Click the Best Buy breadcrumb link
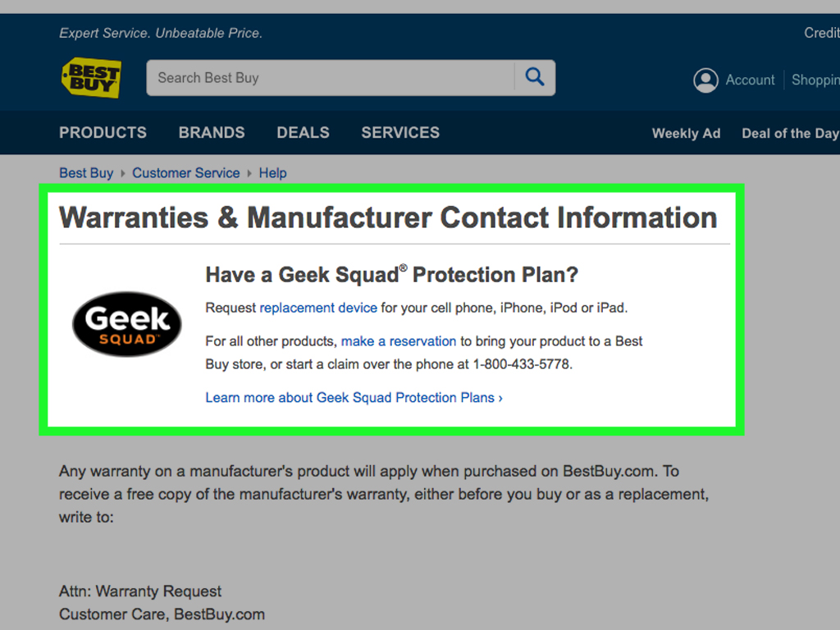Viewport: 840px width, 630px height. 86,173
